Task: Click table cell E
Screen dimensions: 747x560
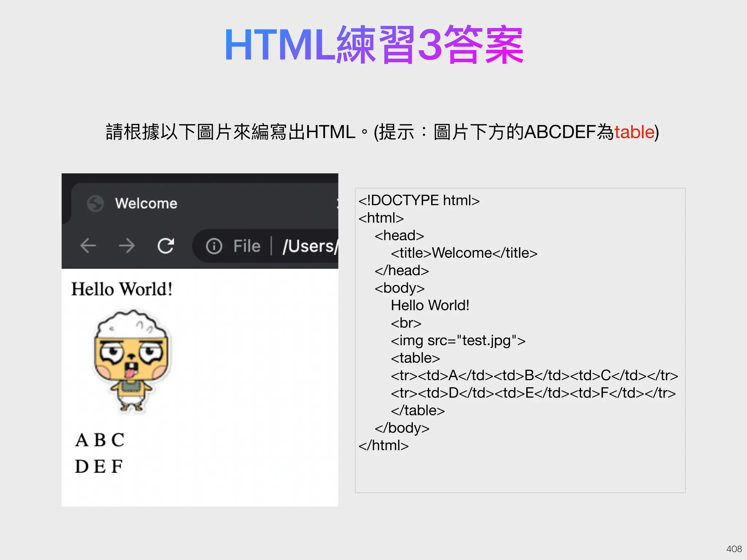Action: (100, 467)
